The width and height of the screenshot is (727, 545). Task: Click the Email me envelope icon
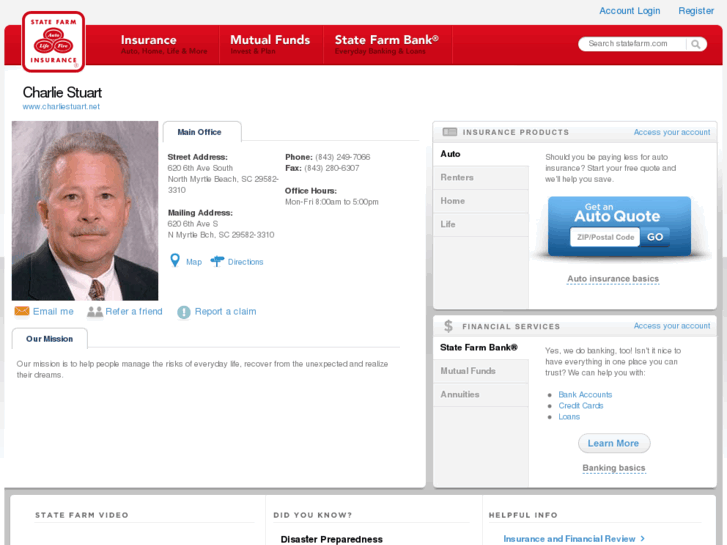22,311
